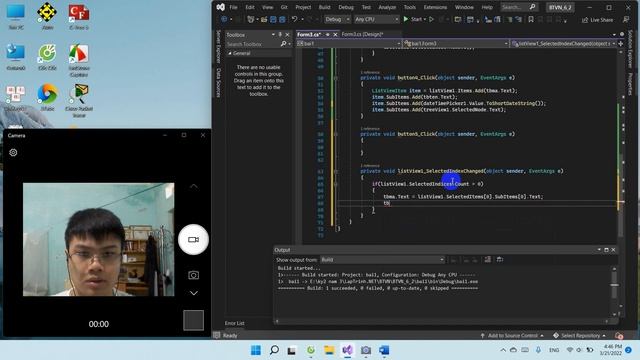
Task: Close the Output panel
Action: (x=613, y=250)
